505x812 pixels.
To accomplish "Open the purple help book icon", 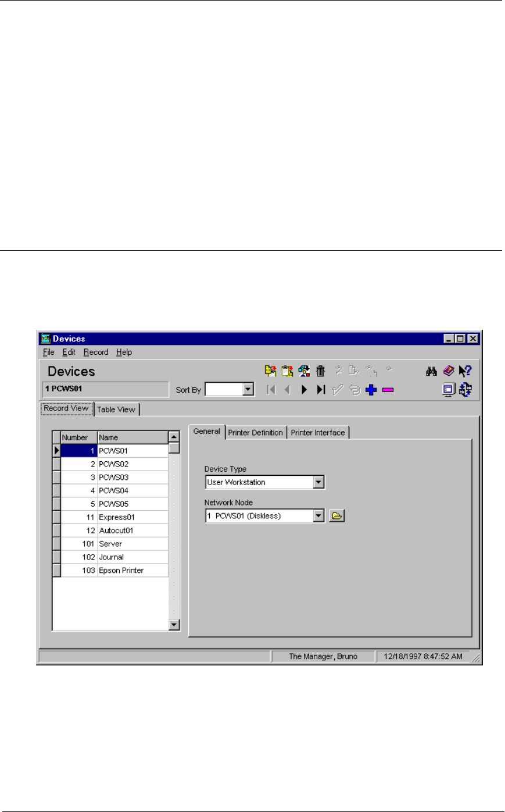I will (x=448, y=371).
